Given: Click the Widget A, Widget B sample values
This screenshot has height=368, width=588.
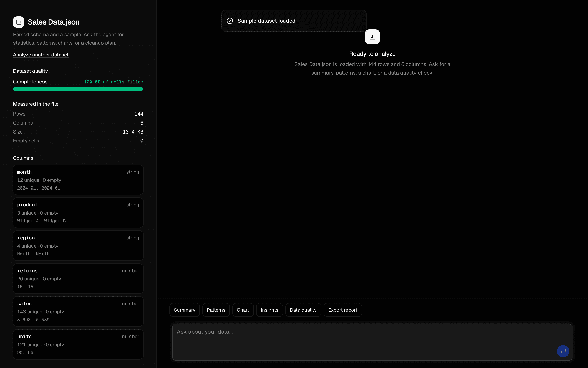Looking at the screenshot, I should [41, 221].
